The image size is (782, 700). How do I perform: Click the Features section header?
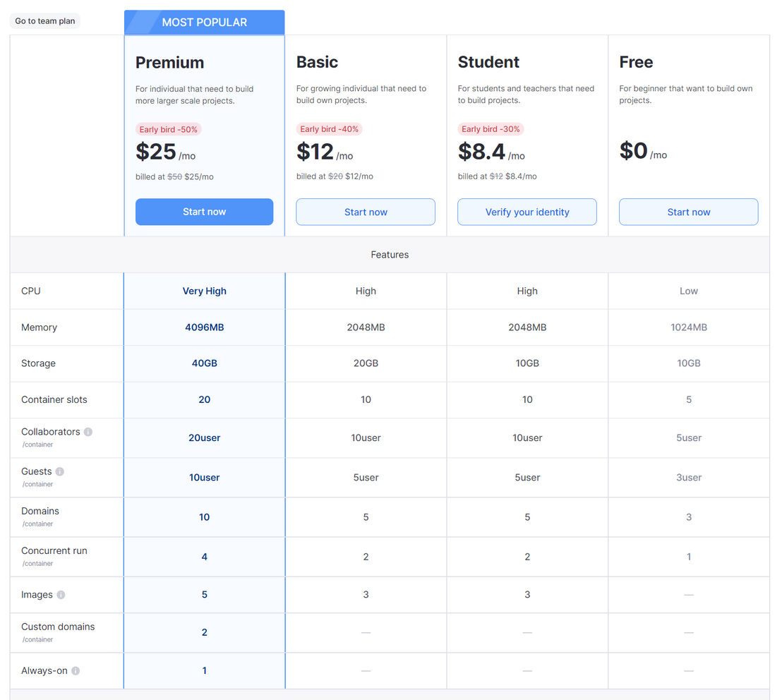[x=390, y=255]
